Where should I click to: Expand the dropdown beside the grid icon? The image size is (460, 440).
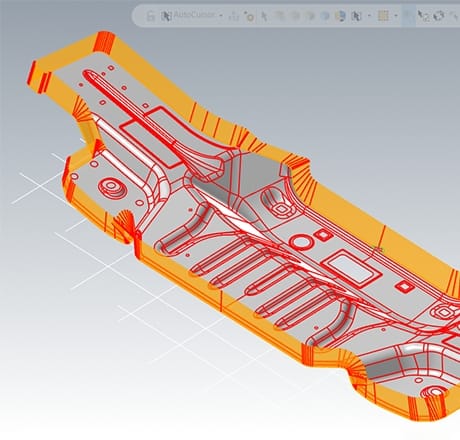pos(396,16)
